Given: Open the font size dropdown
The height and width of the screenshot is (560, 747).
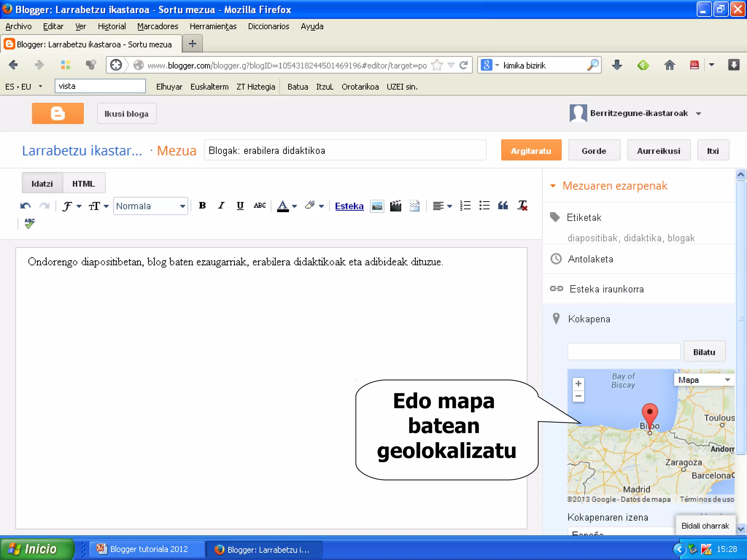Looking at the screenshot, I should point(98,206).
